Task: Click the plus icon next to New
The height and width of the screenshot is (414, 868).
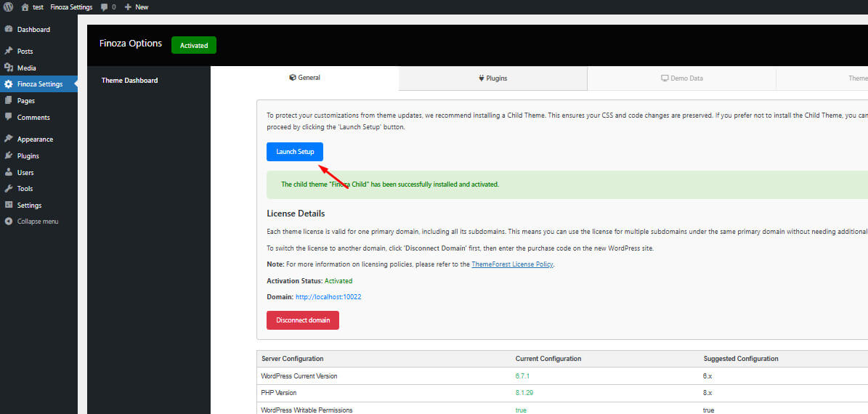Action: pos(128,7)
